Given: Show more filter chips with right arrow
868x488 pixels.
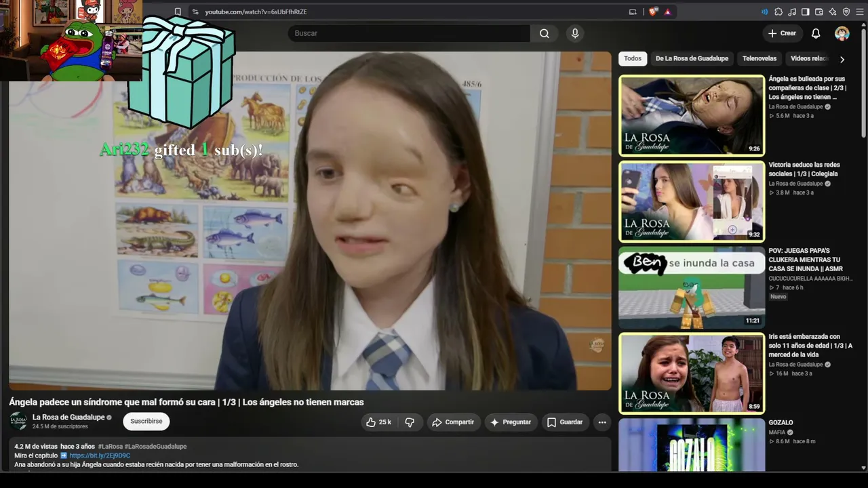Looking at the screenshot, I should (x=842, y=59).
